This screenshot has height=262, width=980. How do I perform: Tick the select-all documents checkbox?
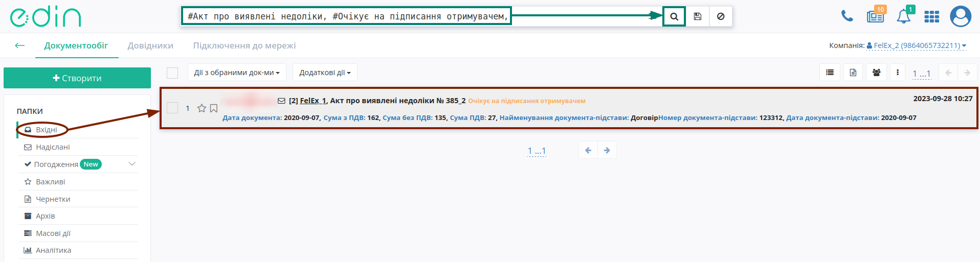pos(172,73)
